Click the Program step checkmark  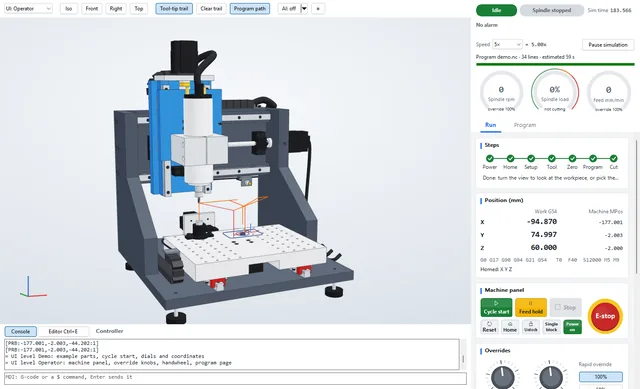click(593, 158)
